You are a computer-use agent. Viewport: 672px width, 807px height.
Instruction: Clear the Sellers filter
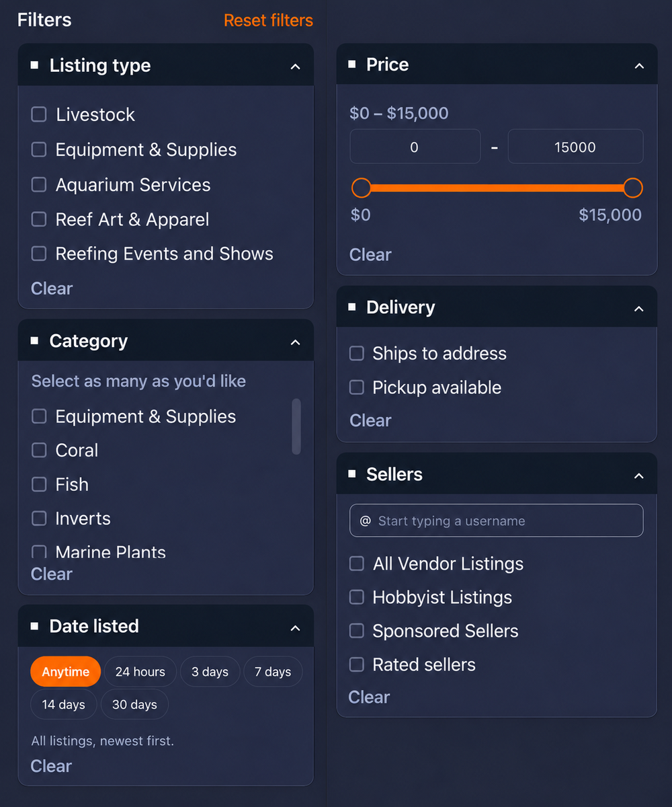click(x=369, y=697)
